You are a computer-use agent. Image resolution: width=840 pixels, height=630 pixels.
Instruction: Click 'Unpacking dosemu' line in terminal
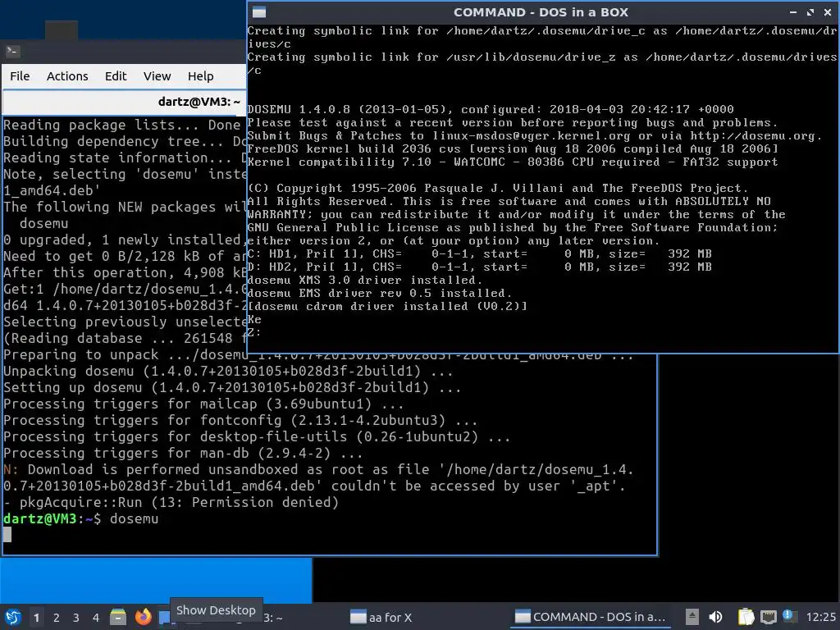pos(228,371)
